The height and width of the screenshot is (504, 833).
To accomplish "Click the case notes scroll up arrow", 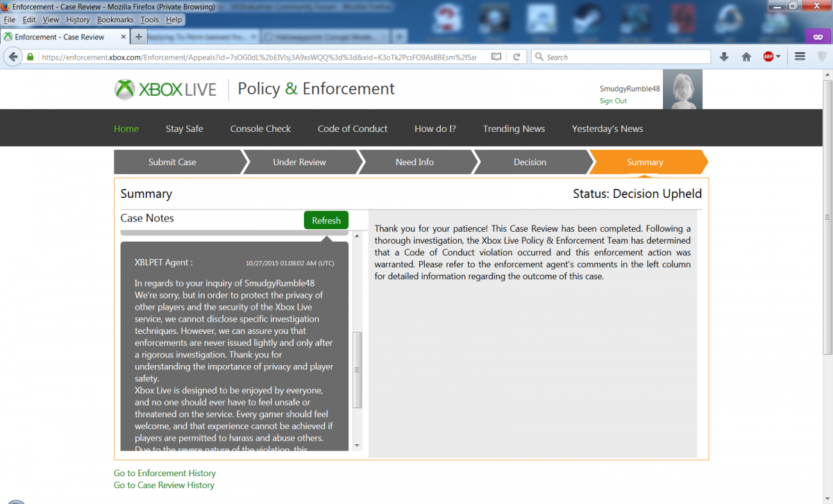I will pos(357,237).
